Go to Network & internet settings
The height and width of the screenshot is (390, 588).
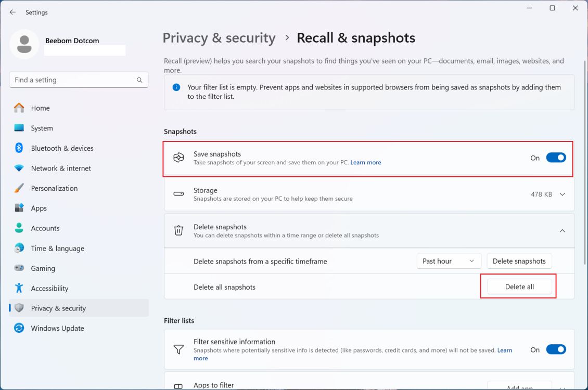[60, 168]
